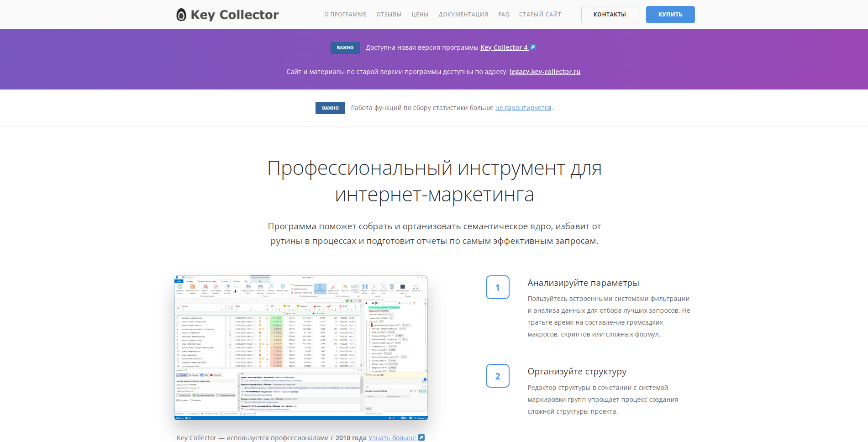The height and width of the screenshot is (442, 868).
Task: Click the КОНТАКТЫ button
Action: click(x=610, y=15)
